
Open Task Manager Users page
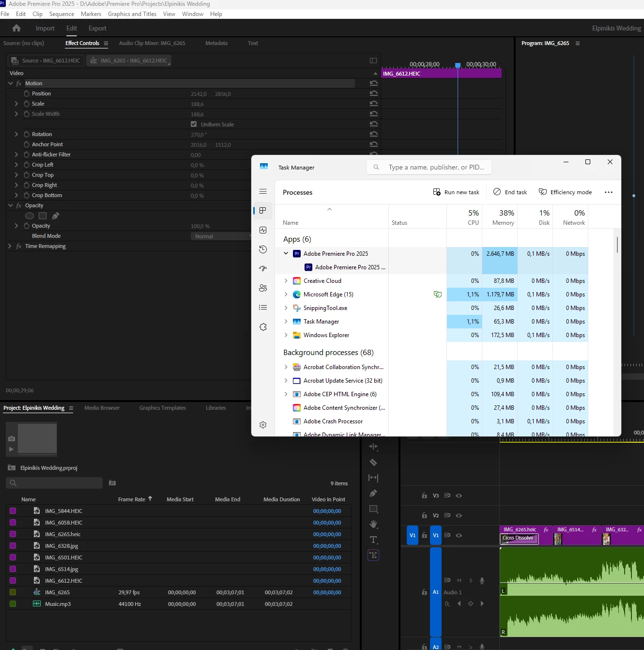click(263, 288)
